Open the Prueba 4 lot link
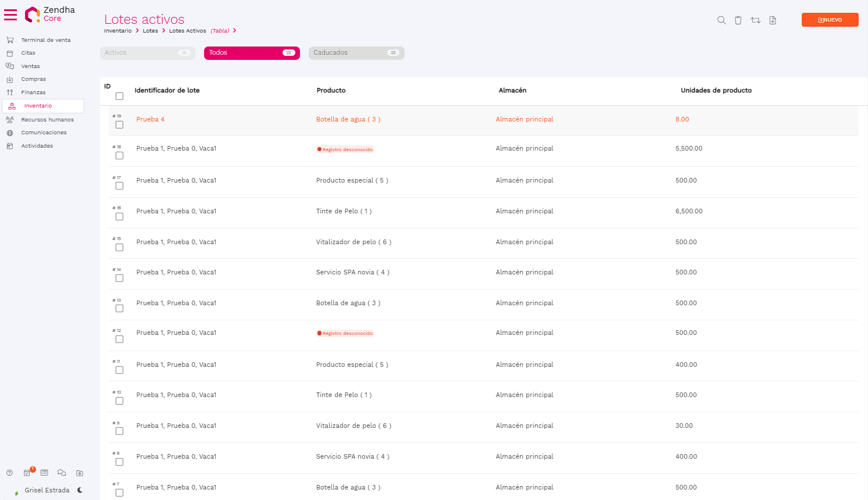 [150, 119]
